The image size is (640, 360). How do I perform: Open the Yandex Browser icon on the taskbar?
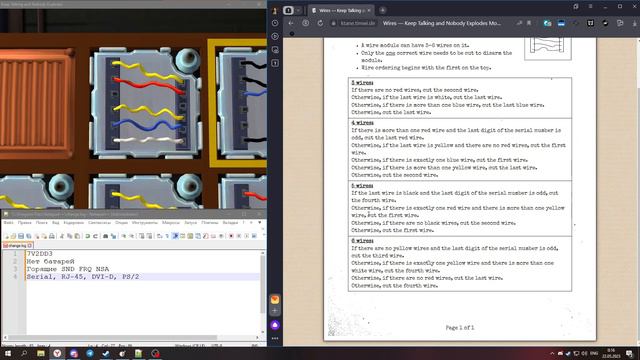pos(57,353)
